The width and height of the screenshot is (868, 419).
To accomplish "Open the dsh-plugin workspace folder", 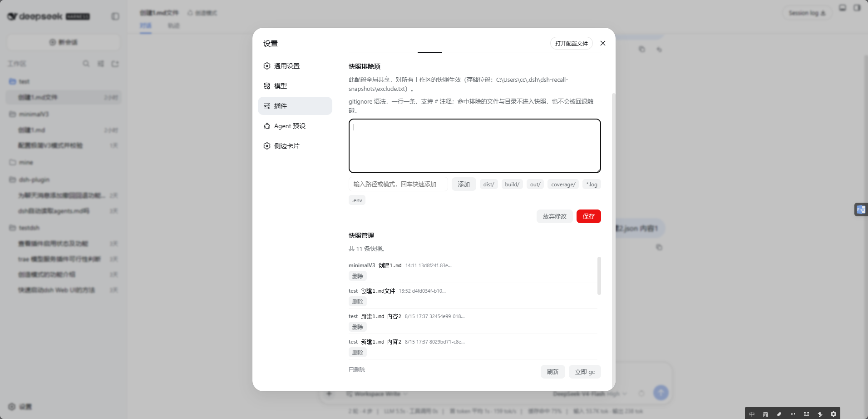I will point(64,180).
